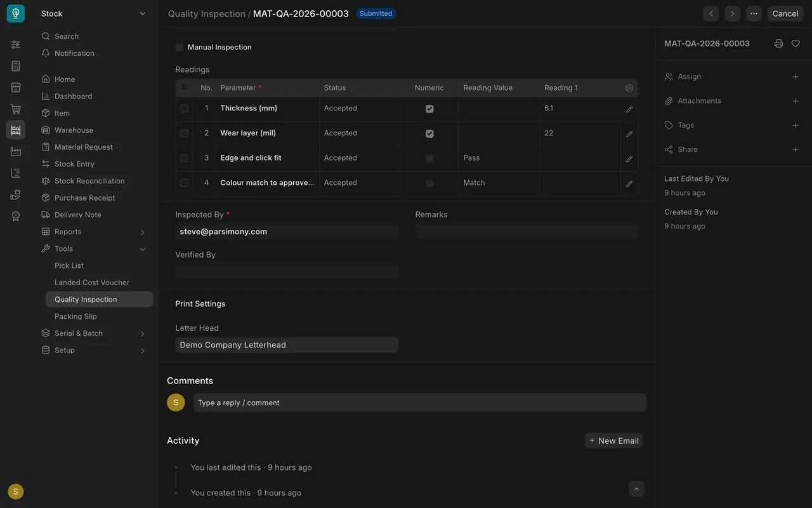Open Landed Cost Voucher under Tools

point(92,283)
